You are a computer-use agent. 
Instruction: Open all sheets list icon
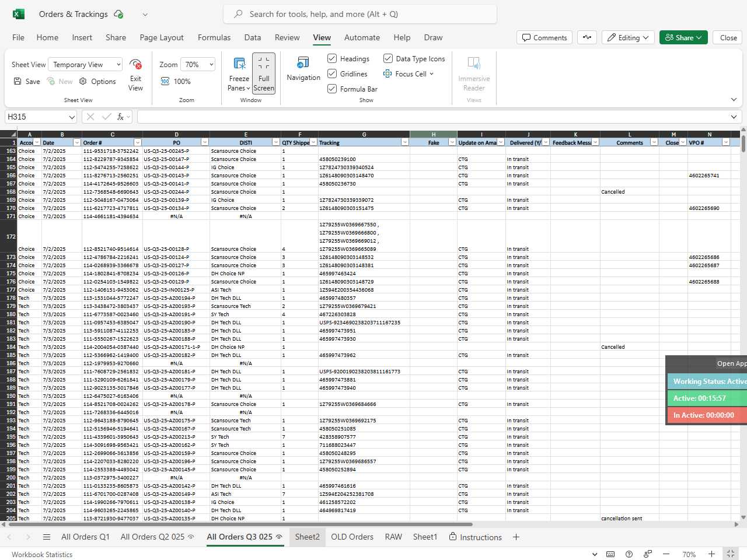47,537
